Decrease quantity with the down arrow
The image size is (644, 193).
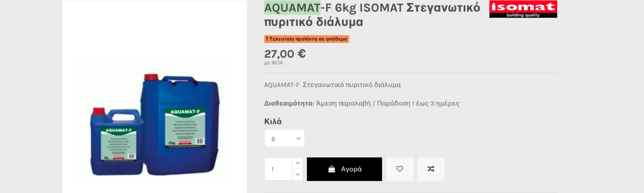[x=297, y=175]
